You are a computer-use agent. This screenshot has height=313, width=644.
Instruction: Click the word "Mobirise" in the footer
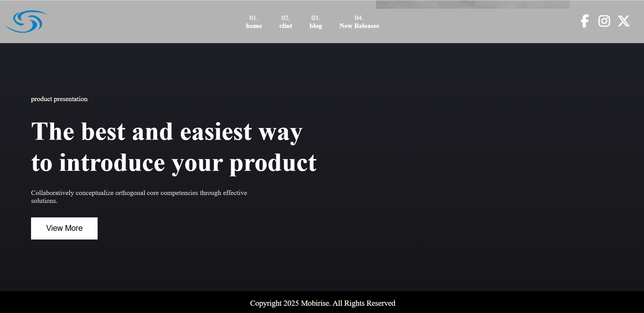316,303
